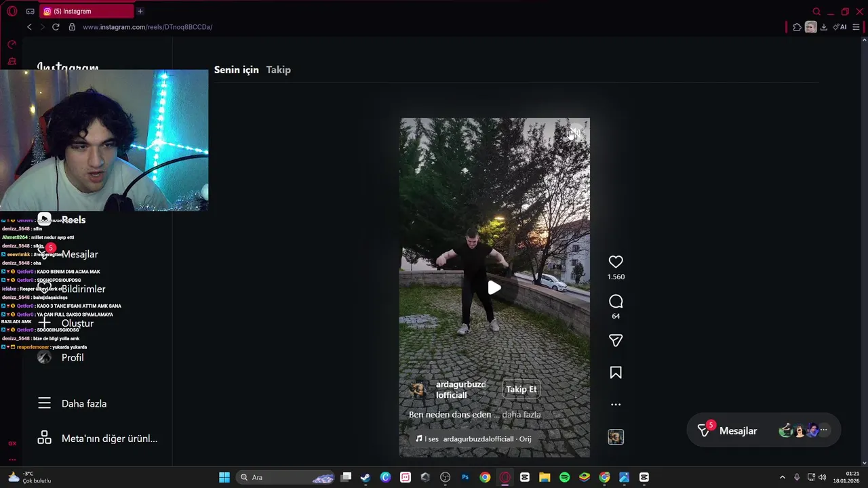Open the original audio 'ardagurbuzdalofficiall · Orij' link
Image resolution: width=868 pixels, height=488 pixels.
tap(487, 439)
